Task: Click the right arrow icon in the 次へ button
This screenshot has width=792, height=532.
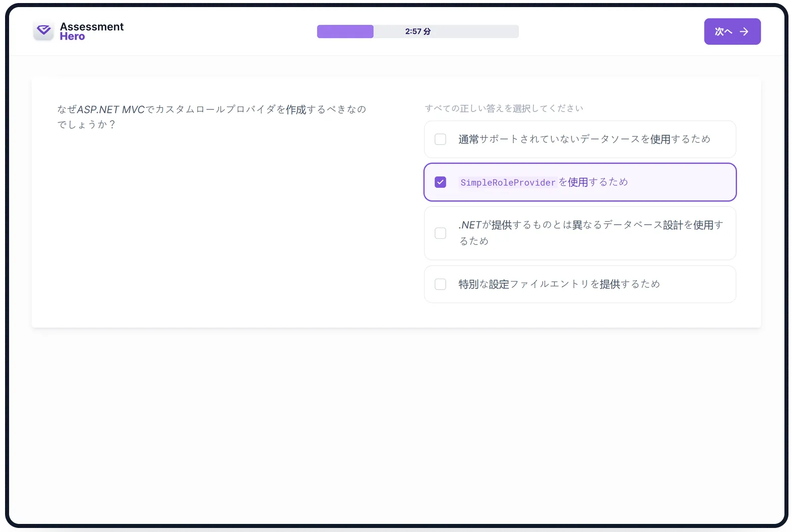Action: point(744,32)
